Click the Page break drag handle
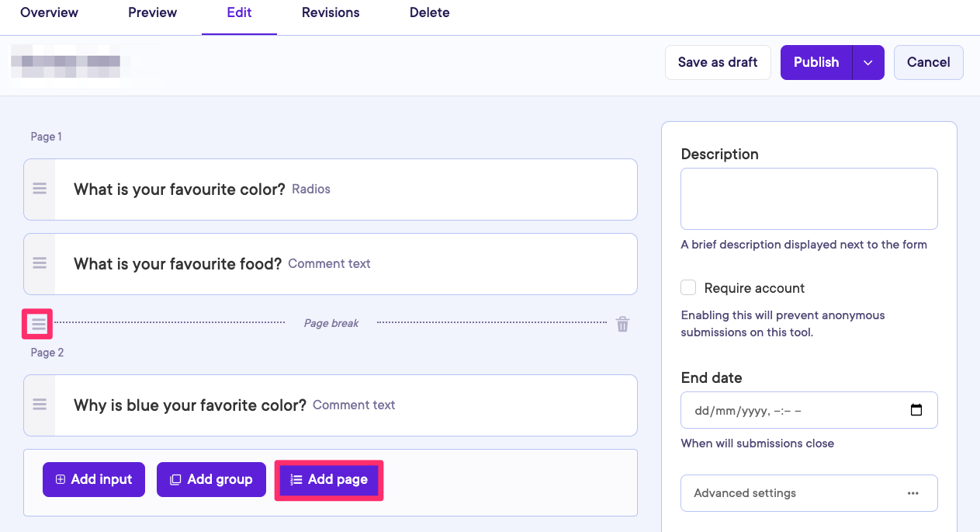980x532 pixels. [x=38, y=324]
